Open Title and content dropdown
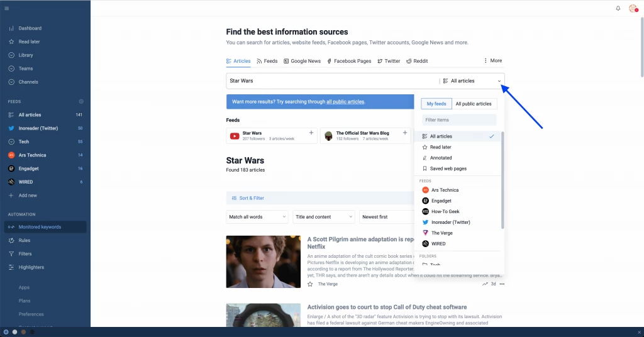This screenshot has width=644, height=337. (x=324, y=217)
